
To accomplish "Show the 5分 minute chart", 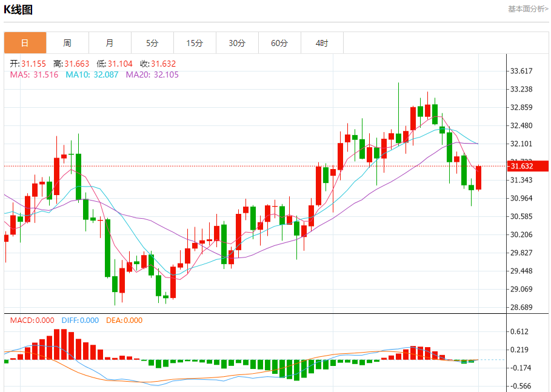I will 152,43.
